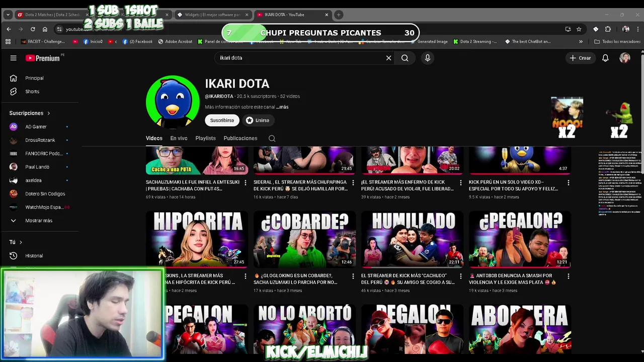Screen dimensions: 644x362
Task: Expand channel description '...más'
Action: pos(282,107)
